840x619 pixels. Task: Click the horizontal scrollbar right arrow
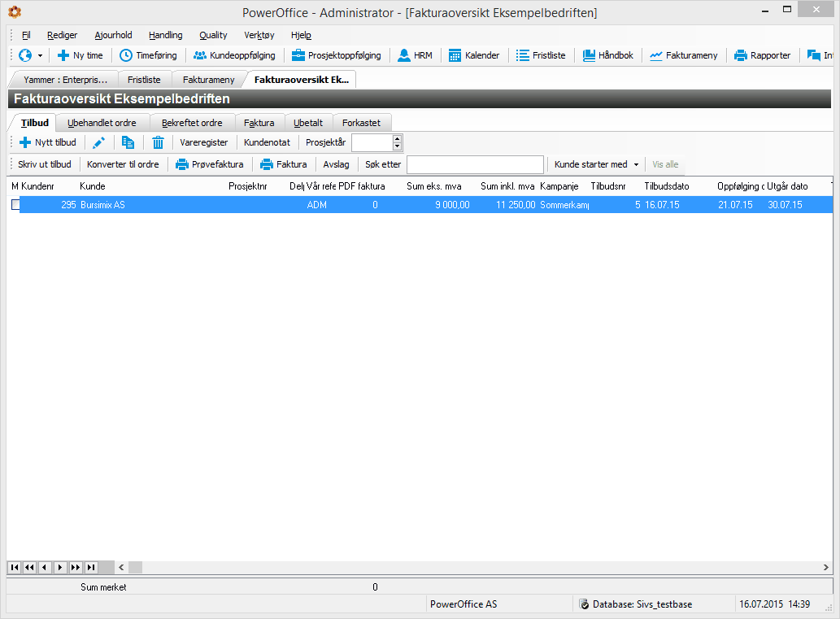pyautogui.click(x=825, y=567)
